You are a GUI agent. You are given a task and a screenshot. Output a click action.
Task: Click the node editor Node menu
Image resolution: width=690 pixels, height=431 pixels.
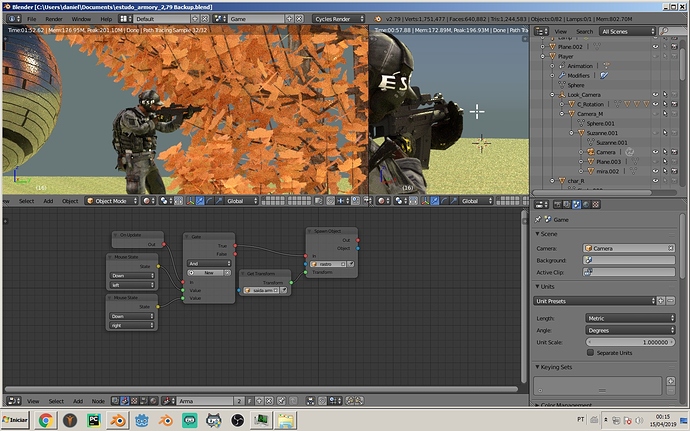click(98, 401)
